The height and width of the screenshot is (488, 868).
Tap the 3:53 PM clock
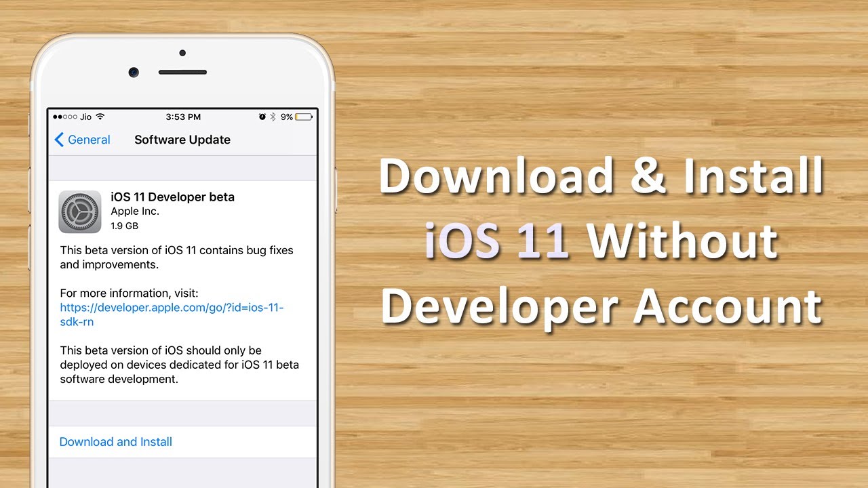pyautogui.click(x=183, y=117)
